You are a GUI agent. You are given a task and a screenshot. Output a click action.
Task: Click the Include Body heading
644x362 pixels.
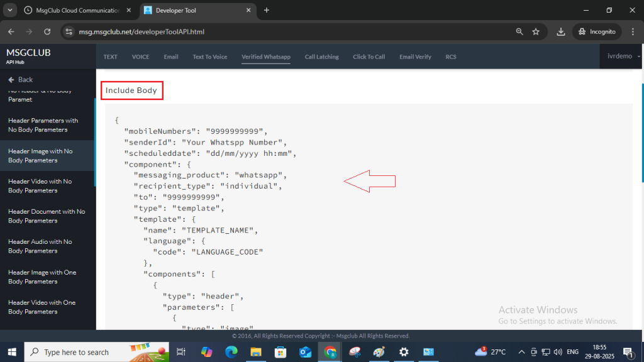click(x=131, y=90)
